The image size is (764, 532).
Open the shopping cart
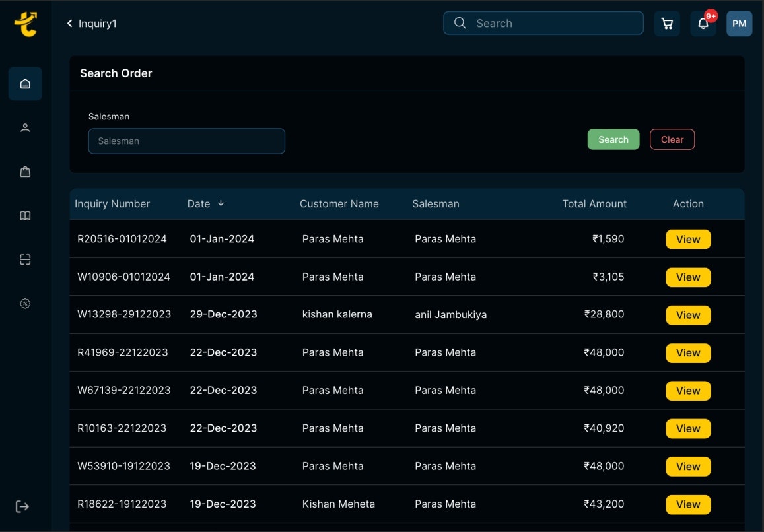(x=667, y=23)
